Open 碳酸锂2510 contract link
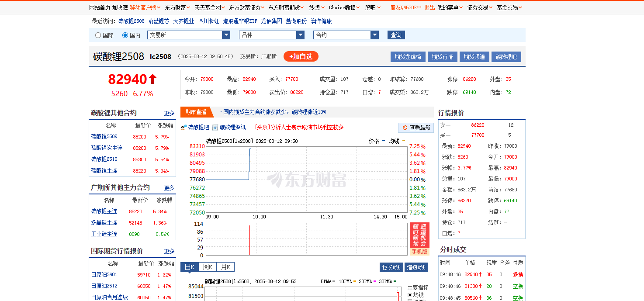Viewport: 644px width, 301px height. pos(104,159)
